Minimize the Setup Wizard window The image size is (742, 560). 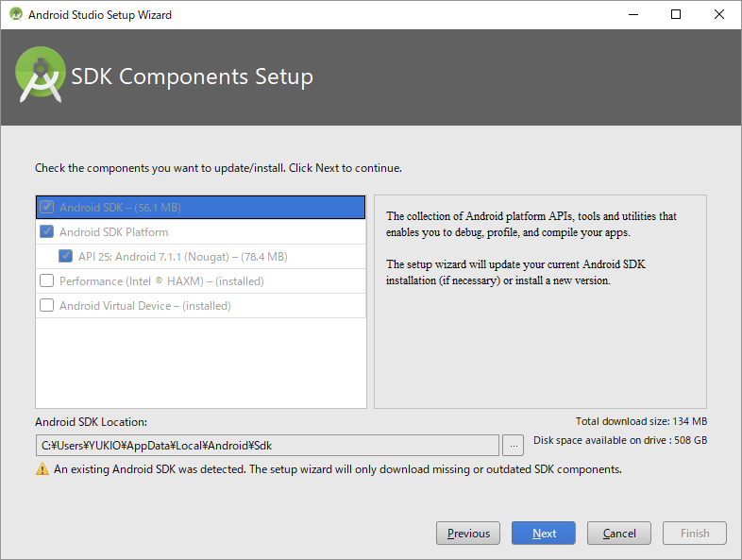pos(632,15)
